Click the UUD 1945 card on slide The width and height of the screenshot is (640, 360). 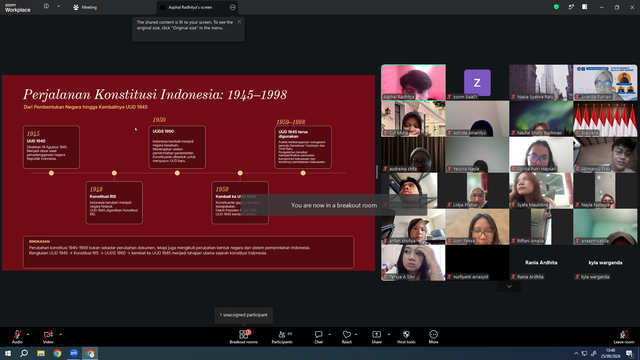[x=51, y=147]
